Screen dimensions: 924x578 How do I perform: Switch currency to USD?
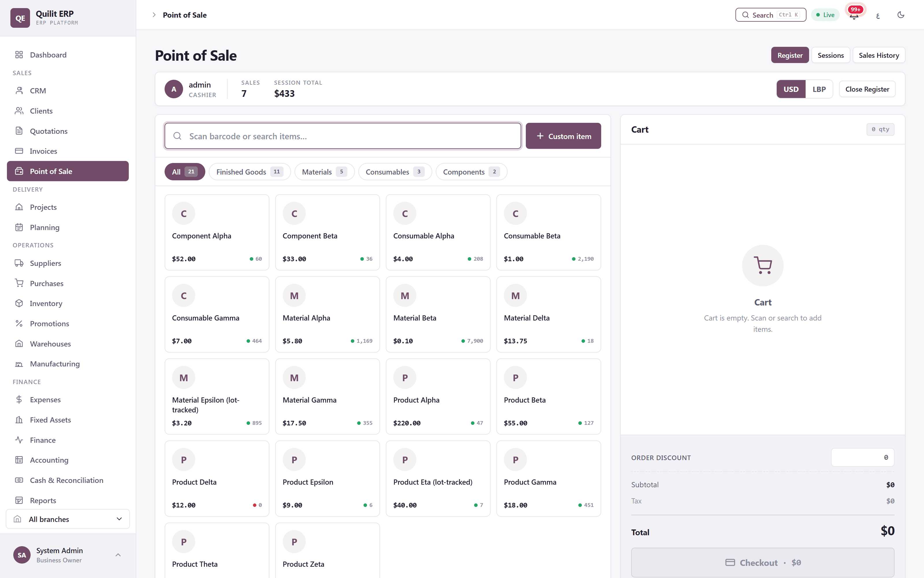tap(791, 89)
